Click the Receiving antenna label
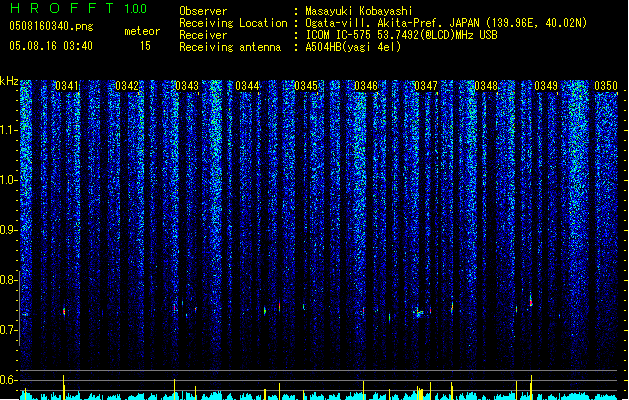The width and height of the screenshot is (629, 400). [x=230, y=47]
